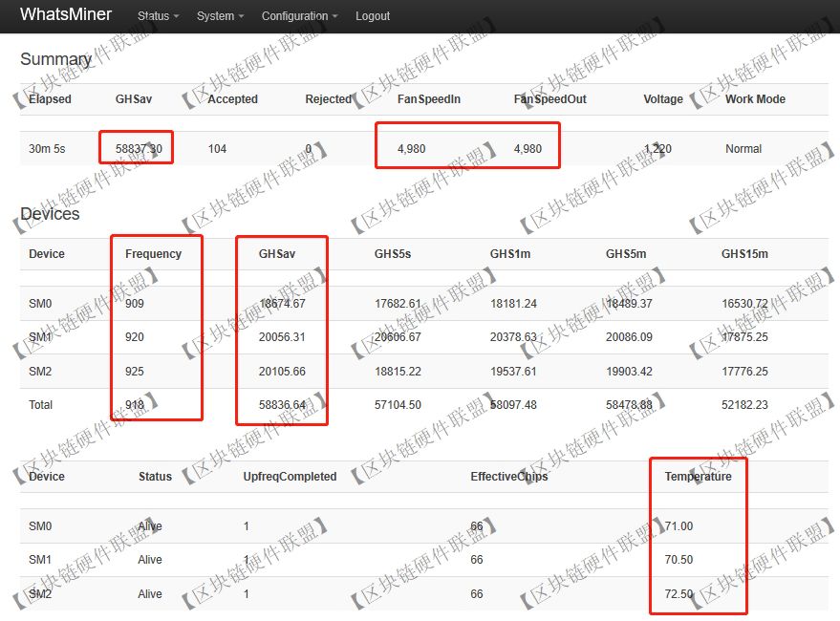Select the SM2 temperature value 72.50

pyautogui.click(x=678, y=594)
